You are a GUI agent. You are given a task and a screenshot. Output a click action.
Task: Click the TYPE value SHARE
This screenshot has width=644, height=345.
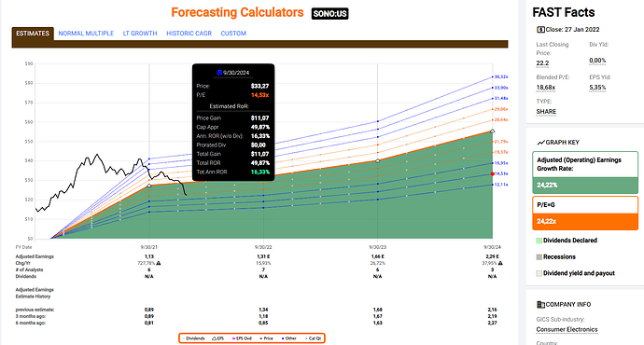coord(546,112)
